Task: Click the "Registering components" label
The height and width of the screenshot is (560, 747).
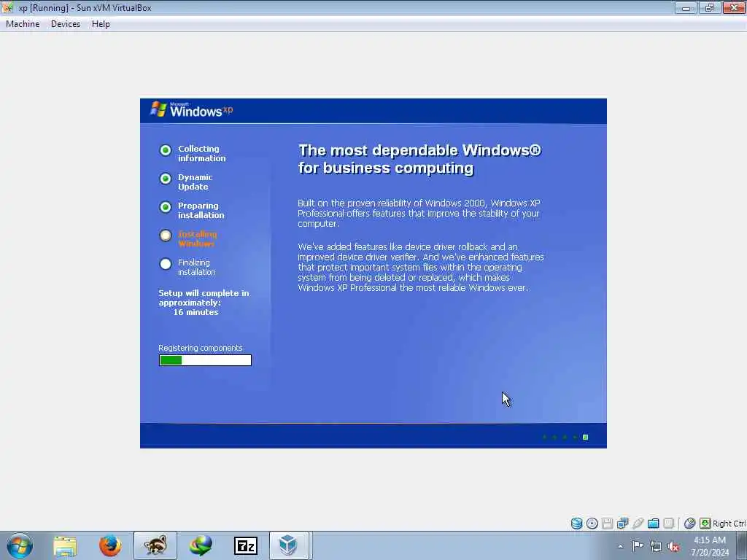Action: click(x=200, y=348)
